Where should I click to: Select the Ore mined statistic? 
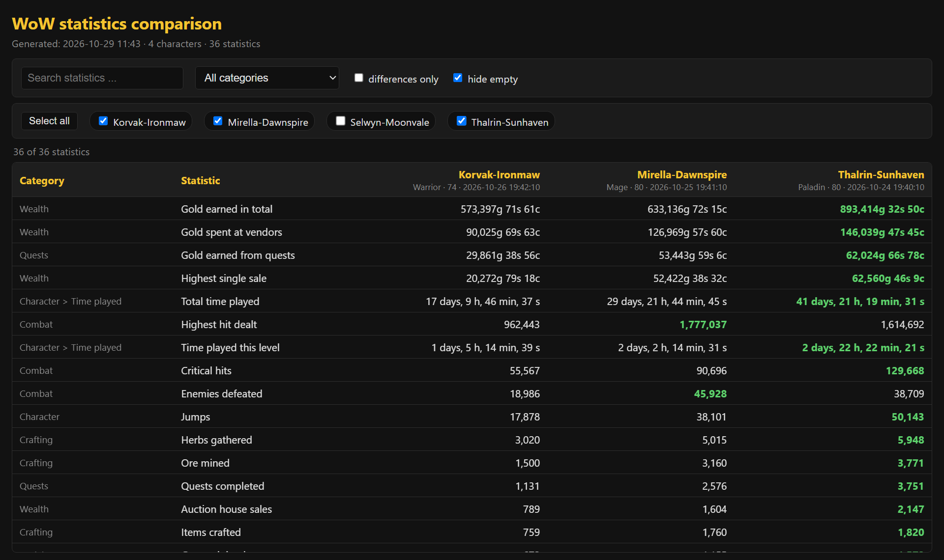(205, 463)
